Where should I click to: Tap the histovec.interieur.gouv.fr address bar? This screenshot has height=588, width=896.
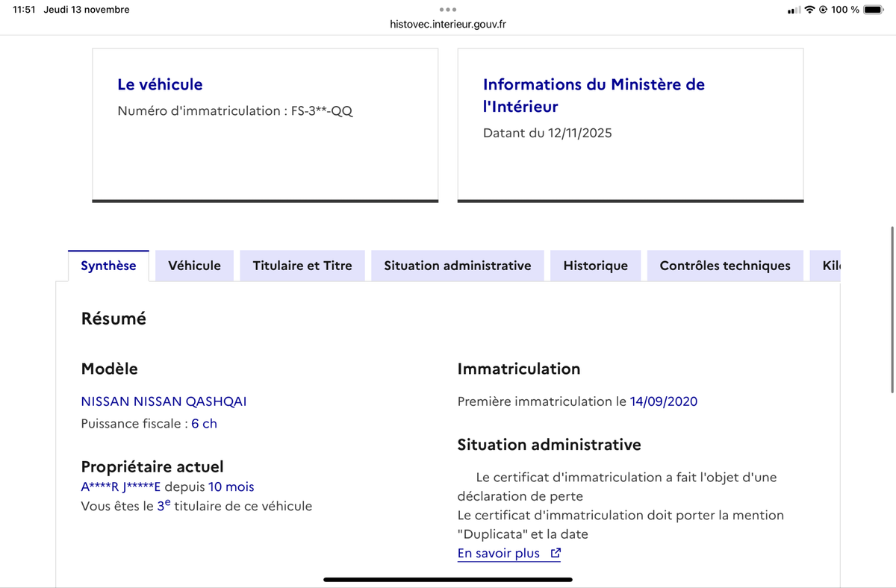(x=448, y=24)
